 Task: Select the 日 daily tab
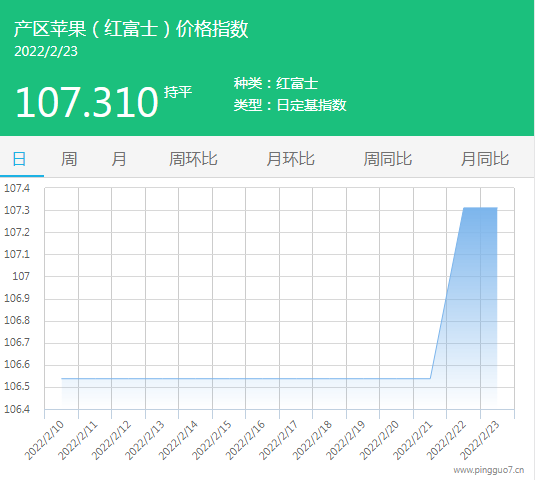tap(19, 159)
